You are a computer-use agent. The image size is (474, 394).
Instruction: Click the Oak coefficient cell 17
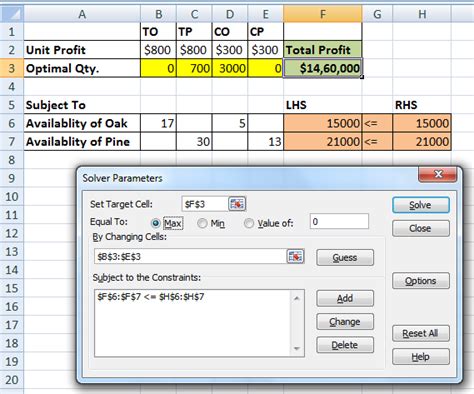click(x=158, y=123)
